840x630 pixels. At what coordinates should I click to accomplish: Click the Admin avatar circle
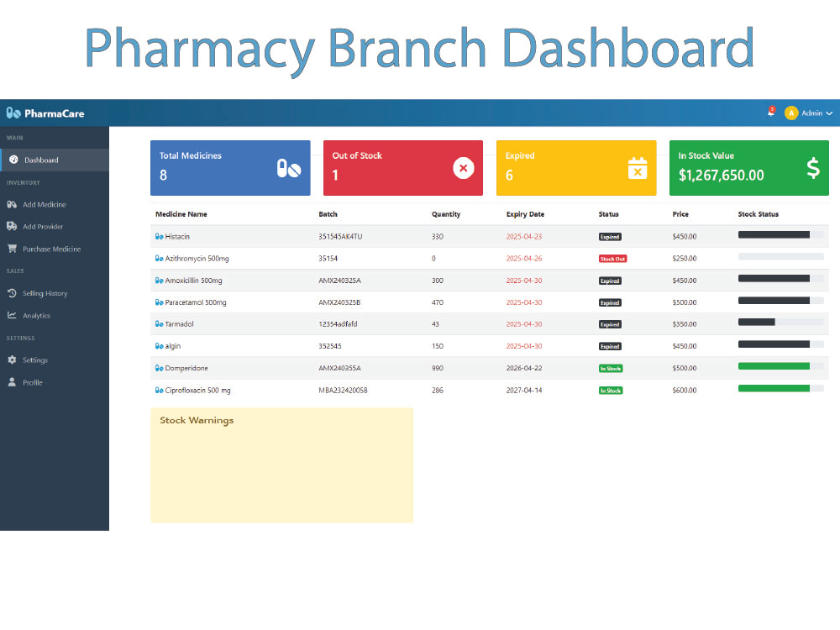[x=791, y=113]
